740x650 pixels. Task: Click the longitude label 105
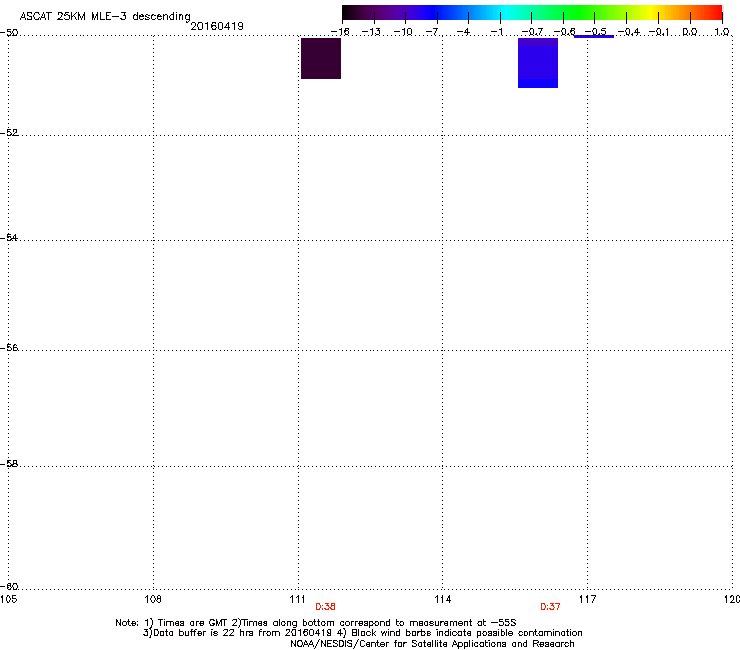coord(8,599)
